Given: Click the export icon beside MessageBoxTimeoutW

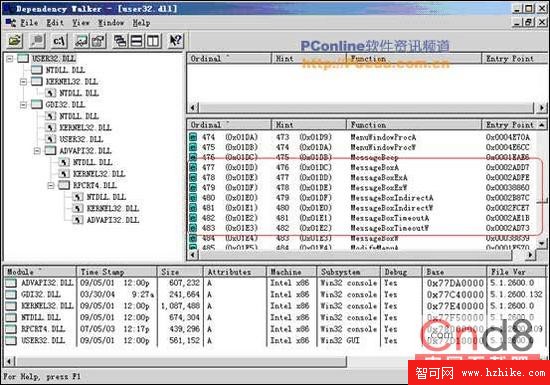Looking at the screenshot, I should 193,228.
